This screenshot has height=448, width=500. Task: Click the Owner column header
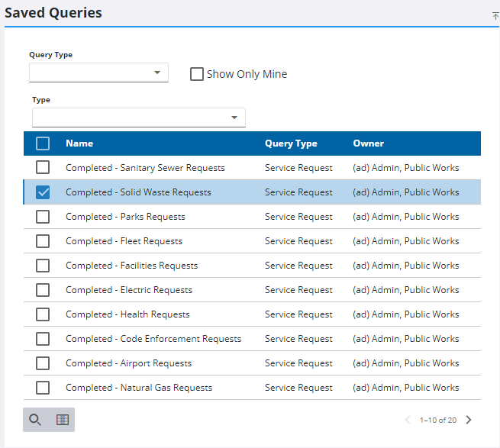click(368, 143)
